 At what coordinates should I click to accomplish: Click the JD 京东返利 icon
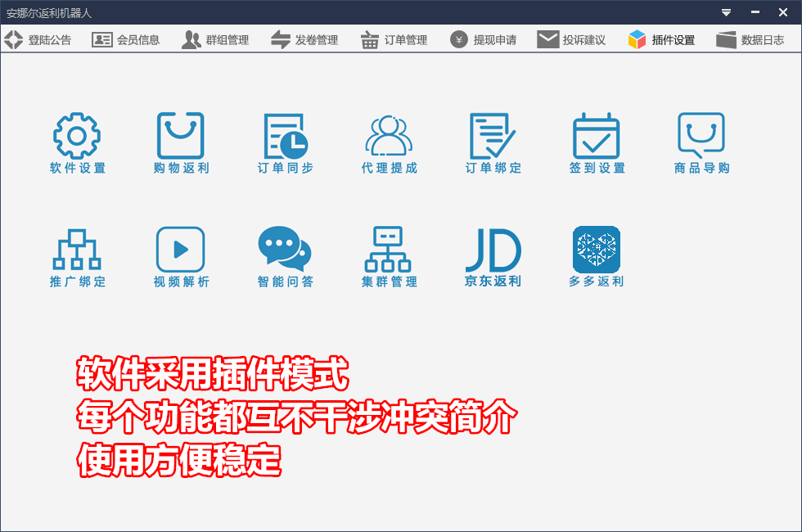(x=493, y=250)
